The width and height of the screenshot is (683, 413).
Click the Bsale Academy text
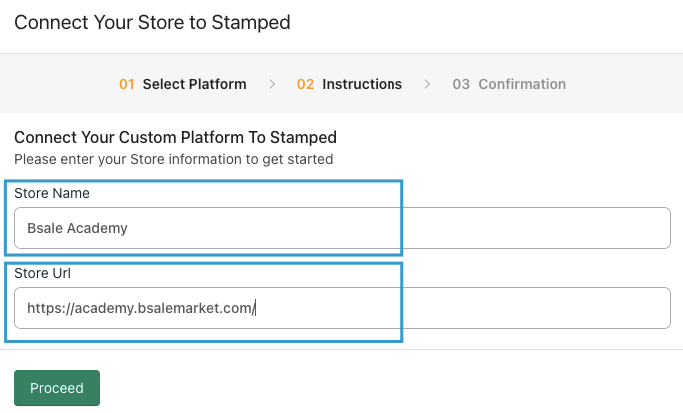[x=77, y=228]
